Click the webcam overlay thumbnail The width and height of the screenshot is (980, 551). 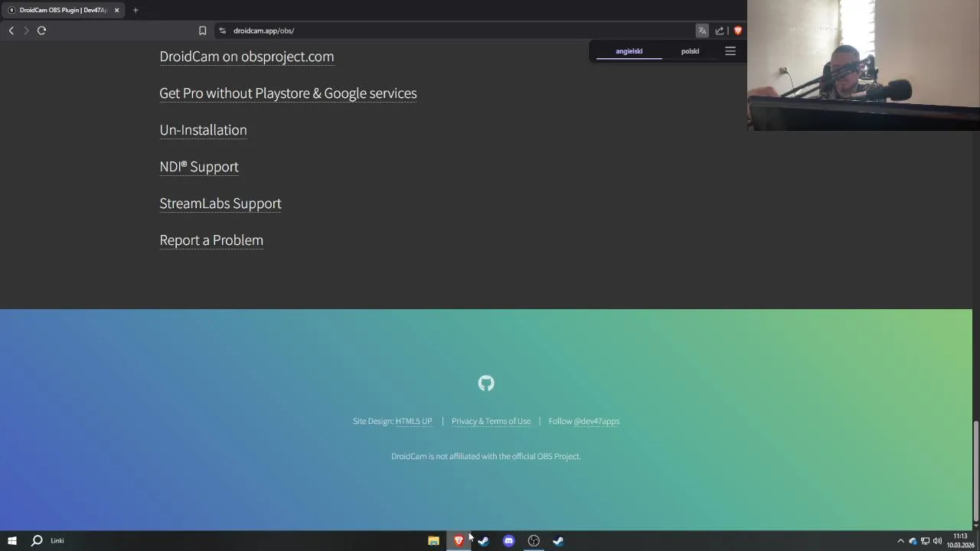tap(864, 65)
